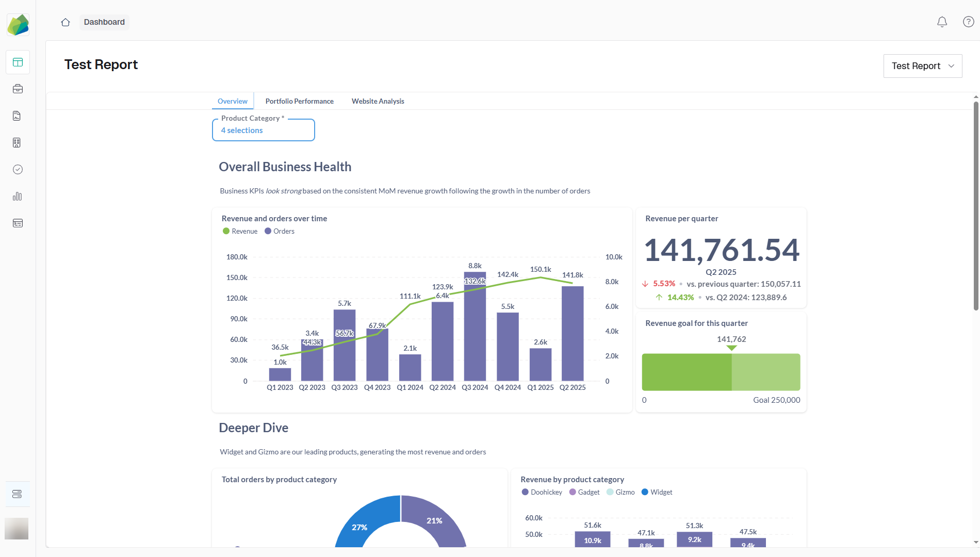980x557 pixels.
Task: Open the bar chart analytics icon in sidebar
Action: [17, 196]
